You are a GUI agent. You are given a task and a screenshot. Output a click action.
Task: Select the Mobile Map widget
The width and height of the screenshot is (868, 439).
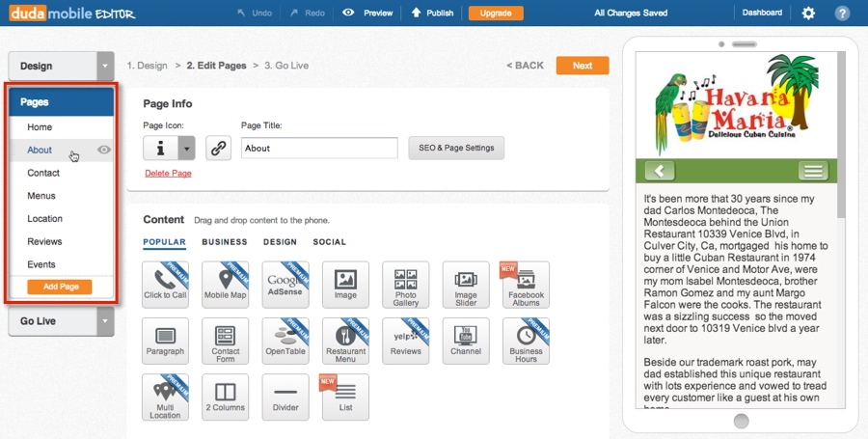pos(225,285)
